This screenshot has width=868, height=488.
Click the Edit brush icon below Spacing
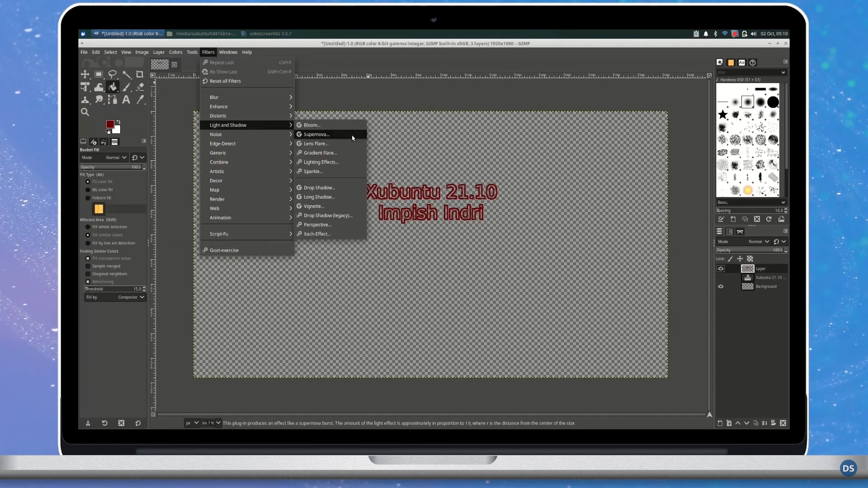point(721,220)
